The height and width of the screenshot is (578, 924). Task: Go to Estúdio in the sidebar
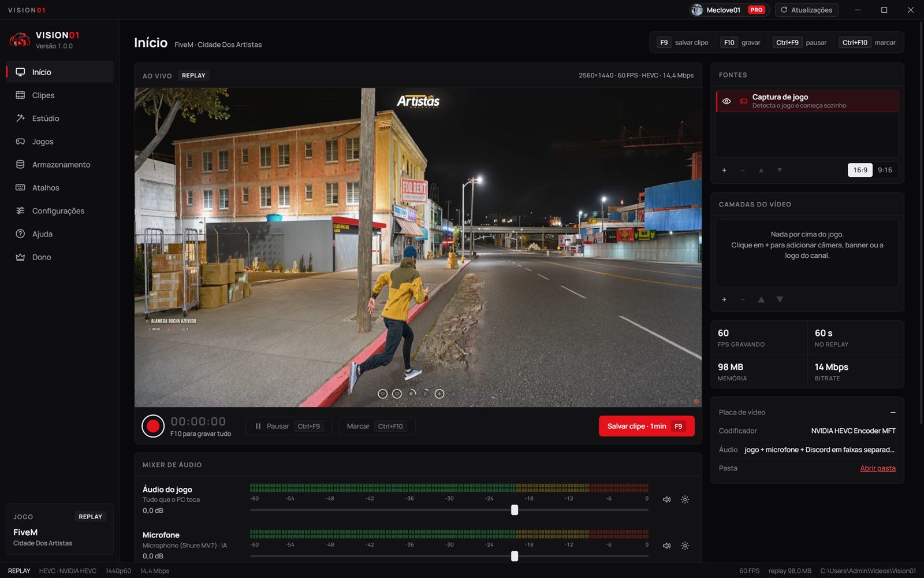pyautogui.click(x=60, y=118)
